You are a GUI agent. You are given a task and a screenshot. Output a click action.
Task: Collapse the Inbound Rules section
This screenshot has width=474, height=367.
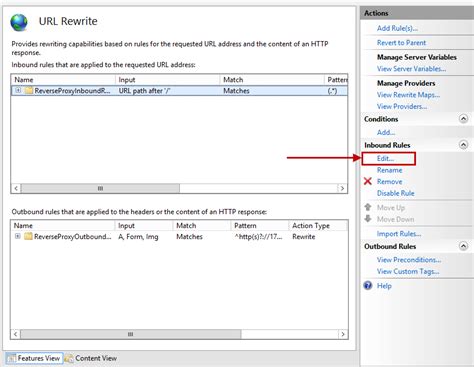click(463, 145)
